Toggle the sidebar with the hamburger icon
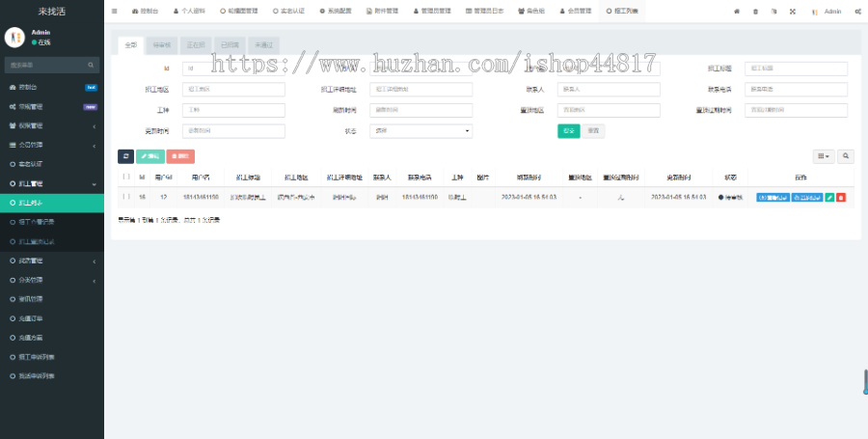 click(114, 11)
